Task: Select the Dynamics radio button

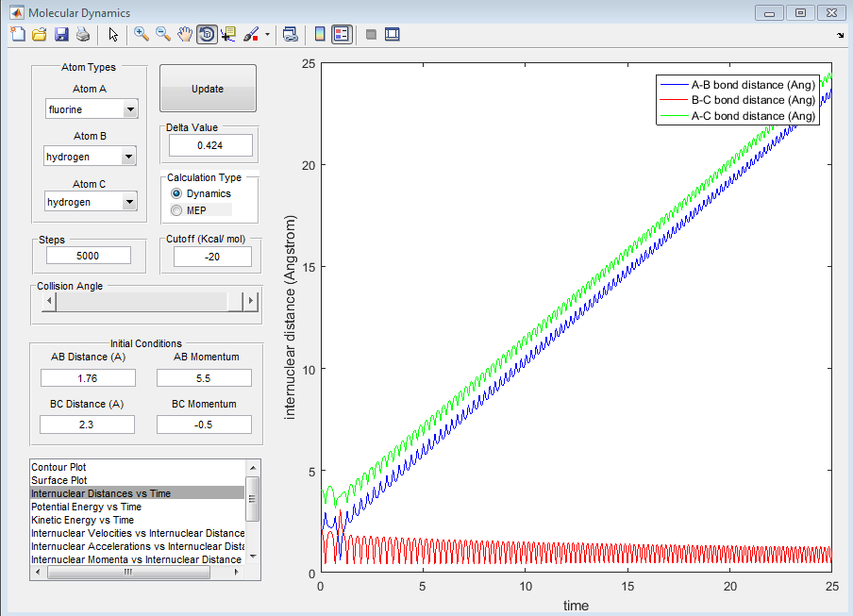Action: (176, 193)
